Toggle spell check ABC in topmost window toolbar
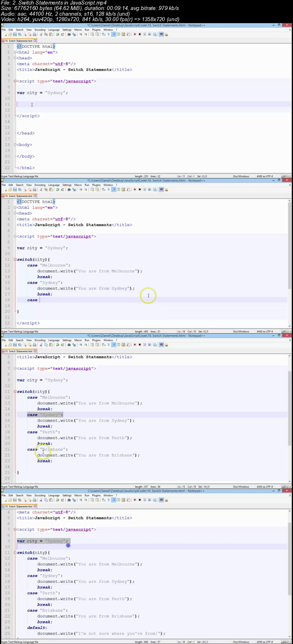 [161, 34]
